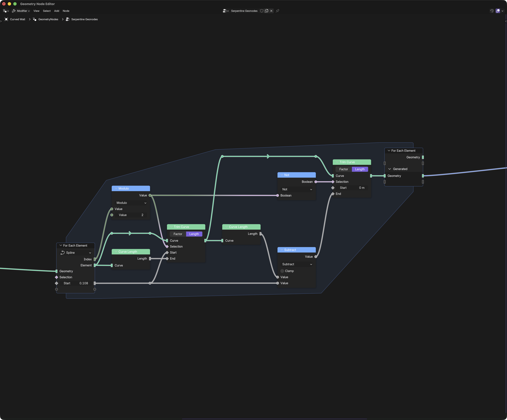507x420 pixels.
Task: Select Length mode in lower Trim Curve node
Action: pos(194,234)
